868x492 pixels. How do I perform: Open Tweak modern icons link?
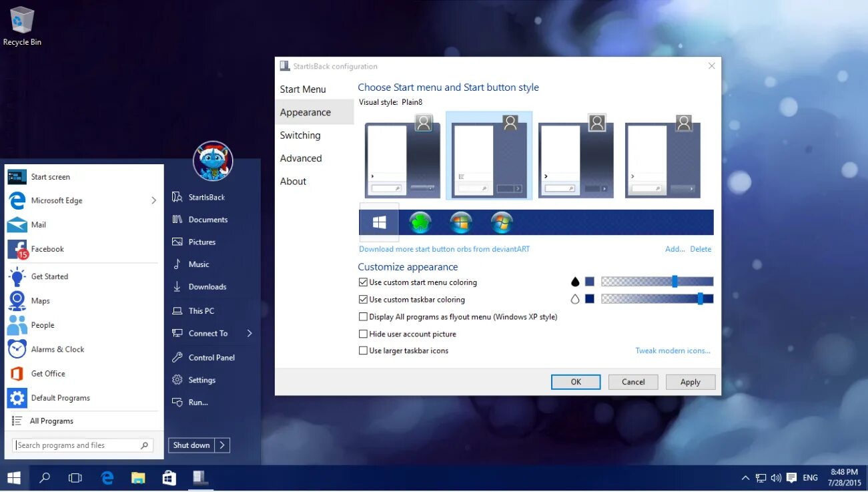673,350
